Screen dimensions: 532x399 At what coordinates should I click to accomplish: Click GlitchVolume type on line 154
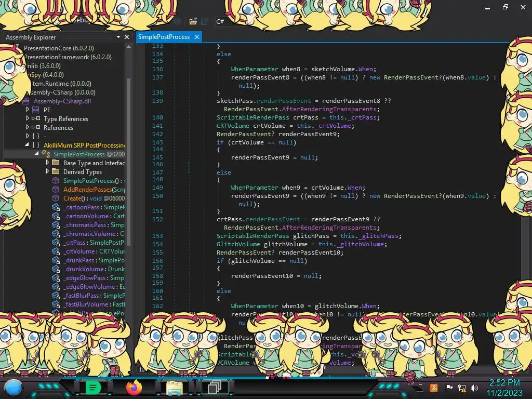238,244
